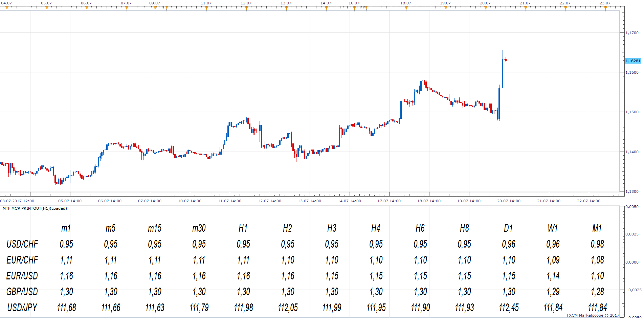Screen dimensions: 644x318
Task: Click the 1,1300 price axis label
Action: (x=632, y=191)
